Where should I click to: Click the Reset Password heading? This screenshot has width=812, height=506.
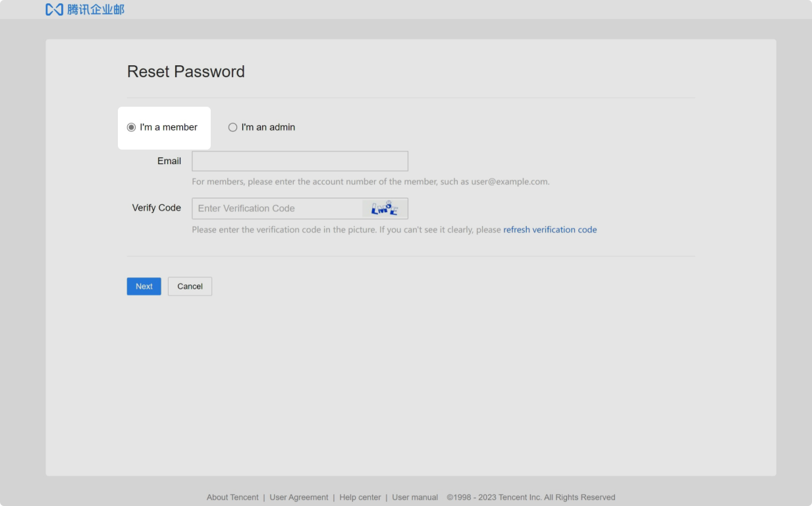coord(186,71)
